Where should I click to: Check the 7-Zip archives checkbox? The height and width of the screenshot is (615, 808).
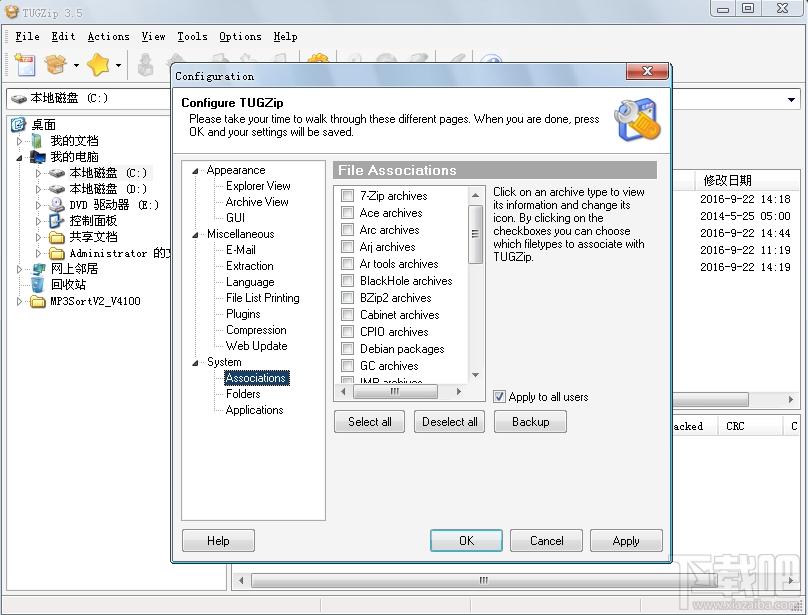(348, 196)
